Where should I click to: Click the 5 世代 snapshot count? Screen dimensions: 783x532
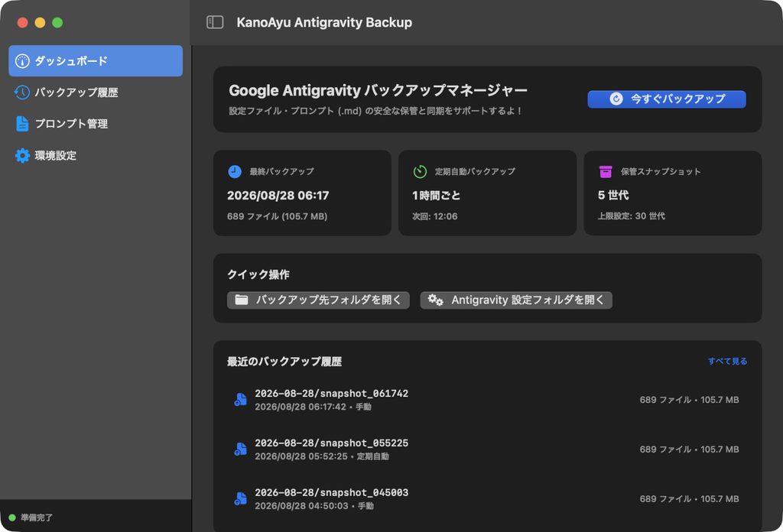click(x=613, y=195)
